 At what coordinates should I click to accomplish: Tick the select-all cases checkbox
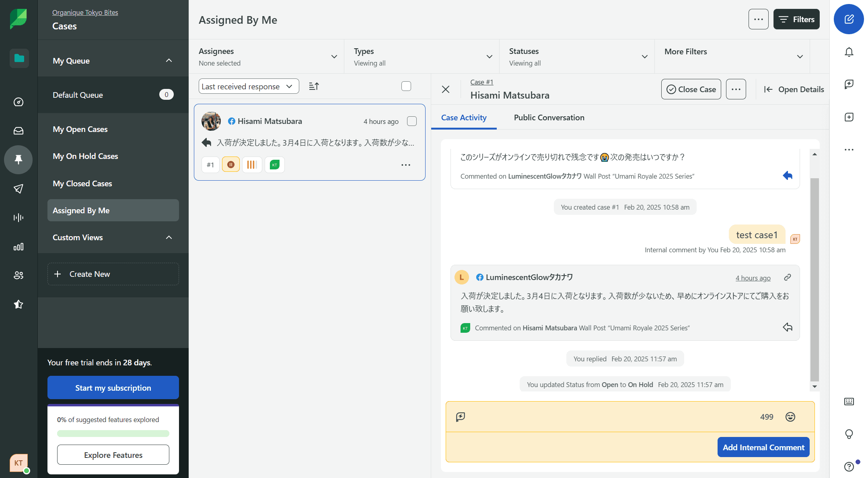[406, 86]
